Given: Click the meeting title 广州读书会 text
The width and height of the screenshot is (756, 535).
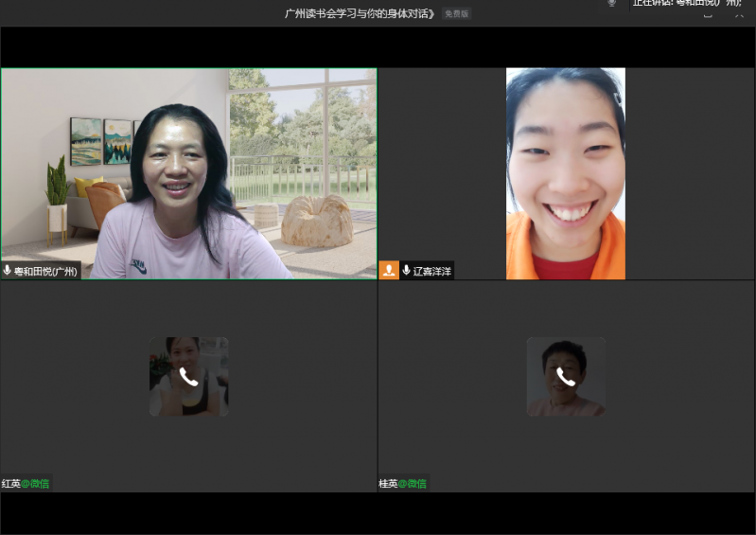Looking at the screenshot, I should (x=360, y=14).
